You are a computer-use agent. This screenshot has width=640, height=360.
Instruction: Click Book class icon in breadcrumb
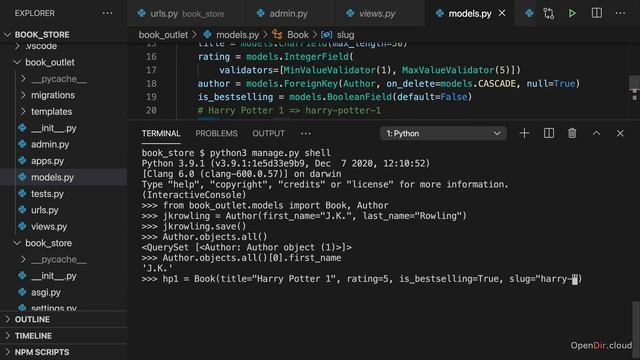coord(277,35)
